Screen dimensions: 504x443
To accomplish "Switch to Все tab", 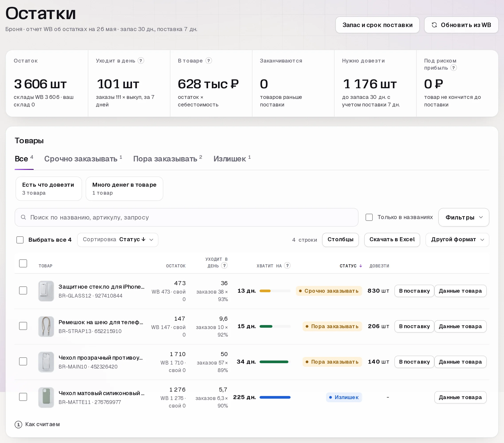I will tap(24, 159).
